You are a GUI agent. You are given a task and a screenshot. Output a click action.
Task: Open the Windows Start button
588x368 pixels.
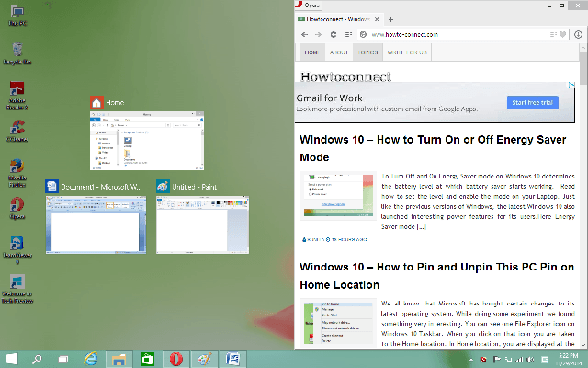(12, 359)
